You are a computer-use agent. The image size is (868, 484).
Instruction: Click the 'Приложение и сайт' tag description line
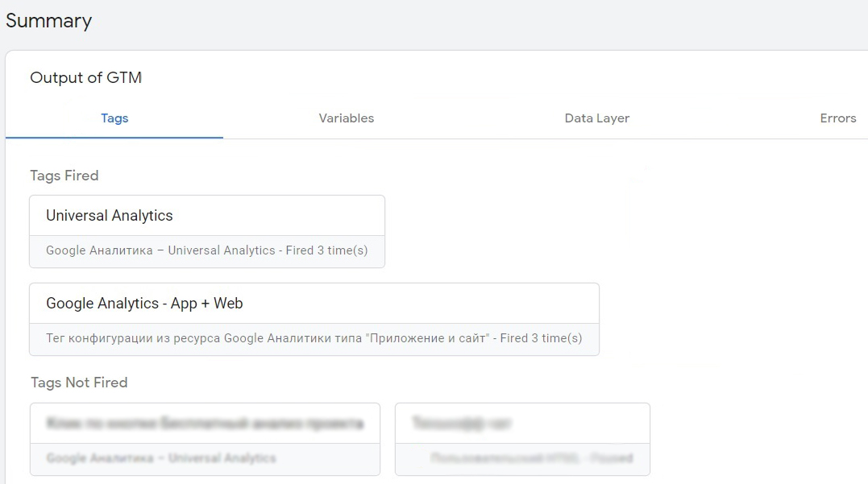click(x=314, y=338)
